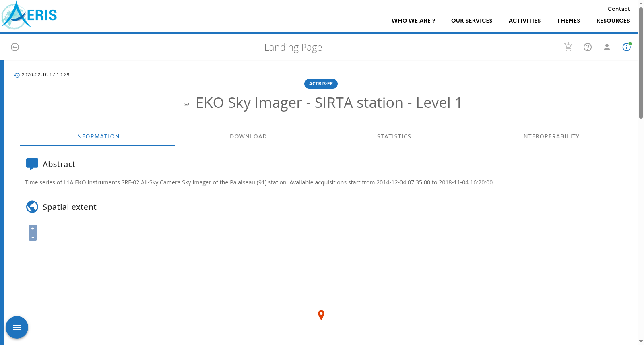Open the user account icon
The width and height of the screenshot is (644, 345).
click(607, 47)
